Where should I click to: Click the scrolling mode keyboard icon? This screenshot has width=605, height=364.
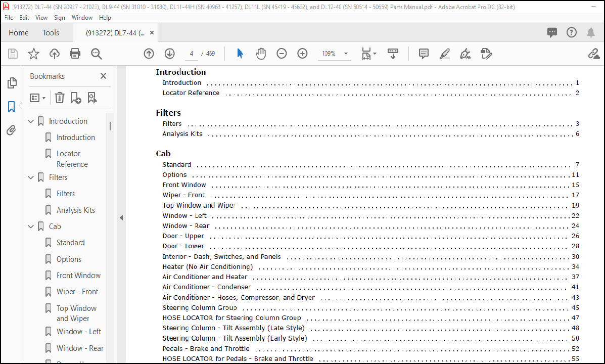393,54
